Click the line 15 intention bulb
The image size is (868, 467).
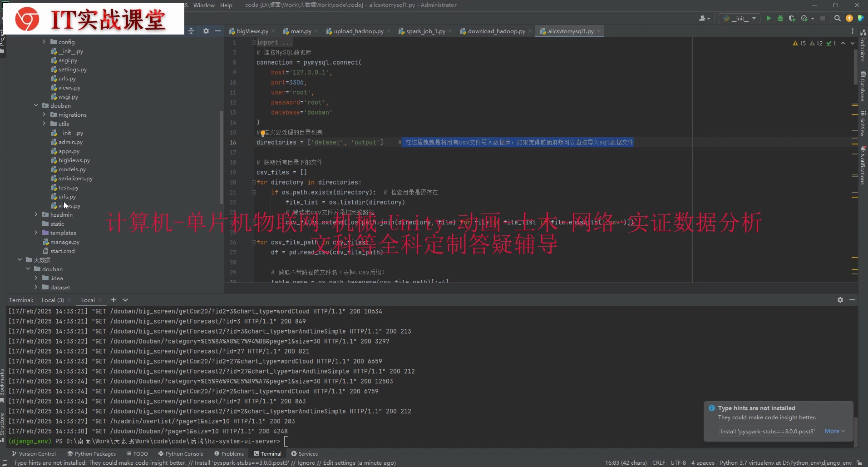pos(262,133)
